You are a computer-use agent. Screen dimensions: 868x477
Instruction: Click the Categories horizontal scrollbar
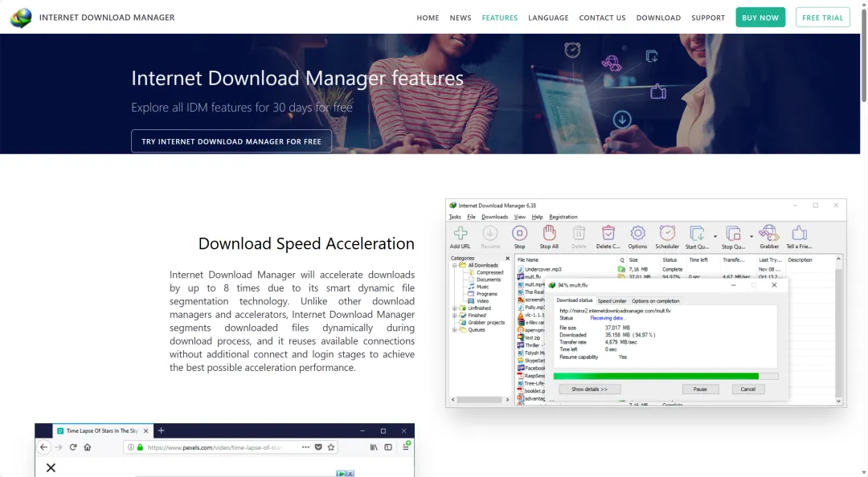pos(480,400)
